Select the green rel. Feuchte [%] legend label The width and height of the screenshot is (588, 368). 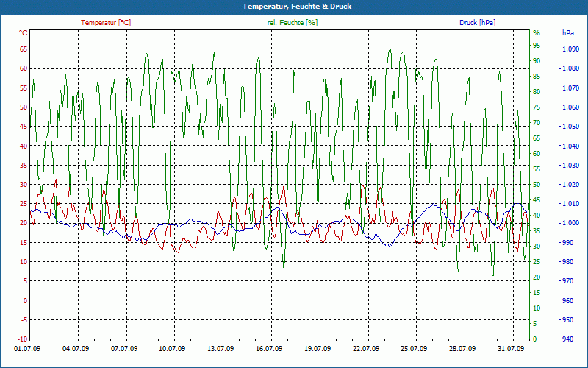click(293, 23)
